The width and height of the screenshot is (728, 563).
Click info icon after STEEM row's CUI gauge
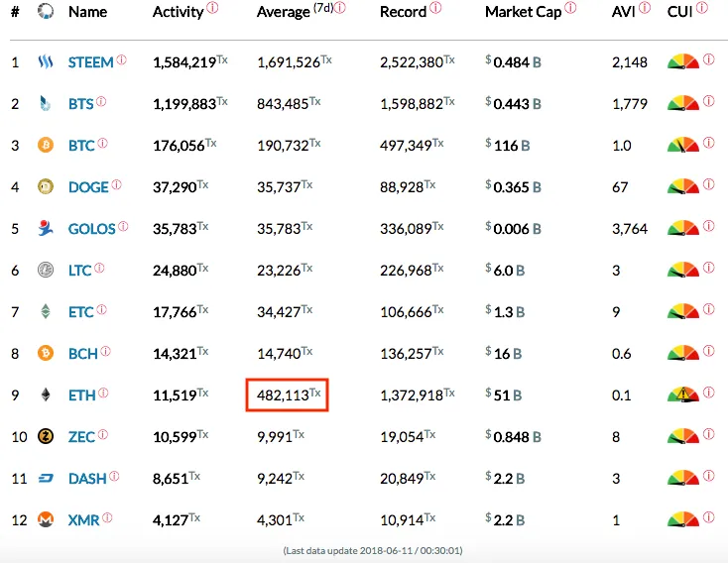point(708,59)
